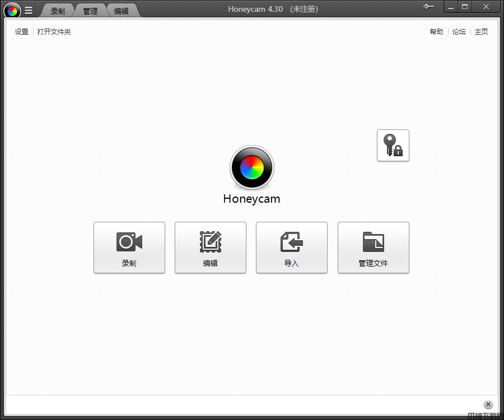Go to 主页 homepage link
This screenshot has width=504, height=420.
(481, 32)
